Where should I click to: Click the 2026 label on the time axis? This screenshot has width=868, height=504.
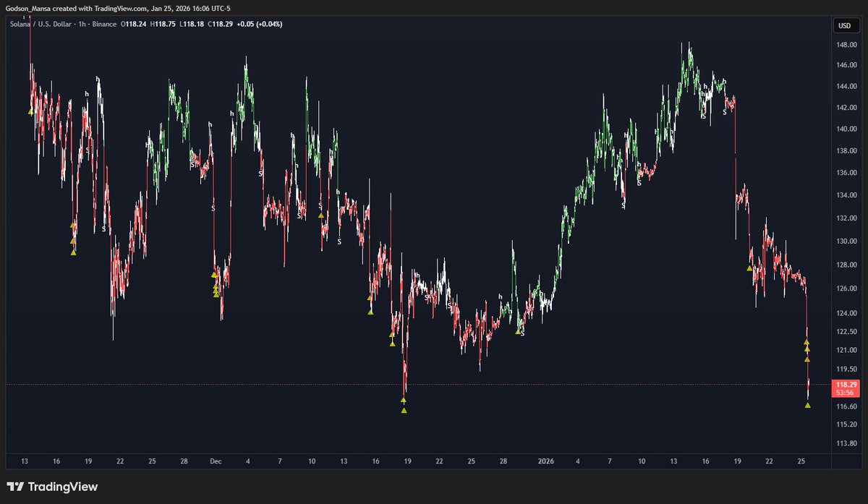pos(546,461)
